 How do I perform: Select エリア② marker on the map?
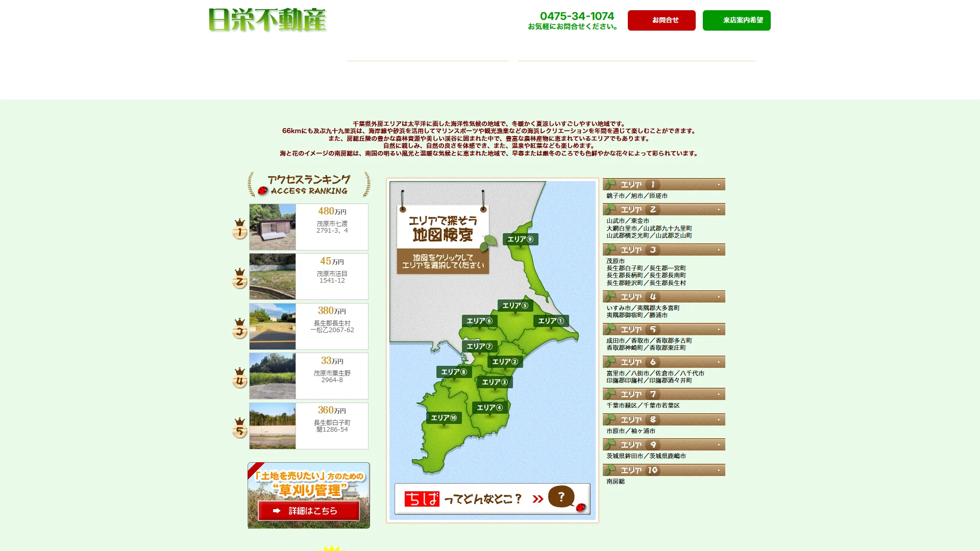pyautogui.click(x=505, y=362)
